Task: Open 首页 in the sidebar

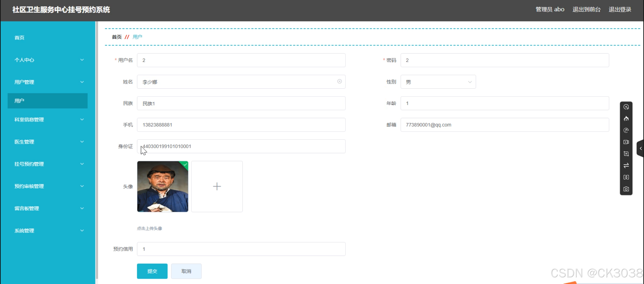Action: click(x=19, y=38)
